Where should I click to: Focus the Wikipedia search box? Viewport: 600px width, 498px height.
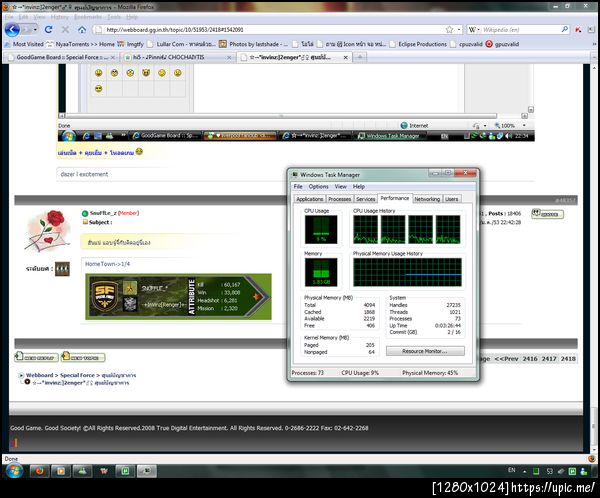coord(520,29)
